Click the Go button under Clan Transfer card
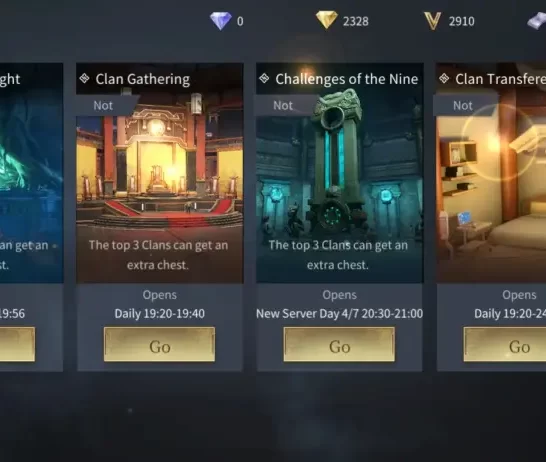 505,344
